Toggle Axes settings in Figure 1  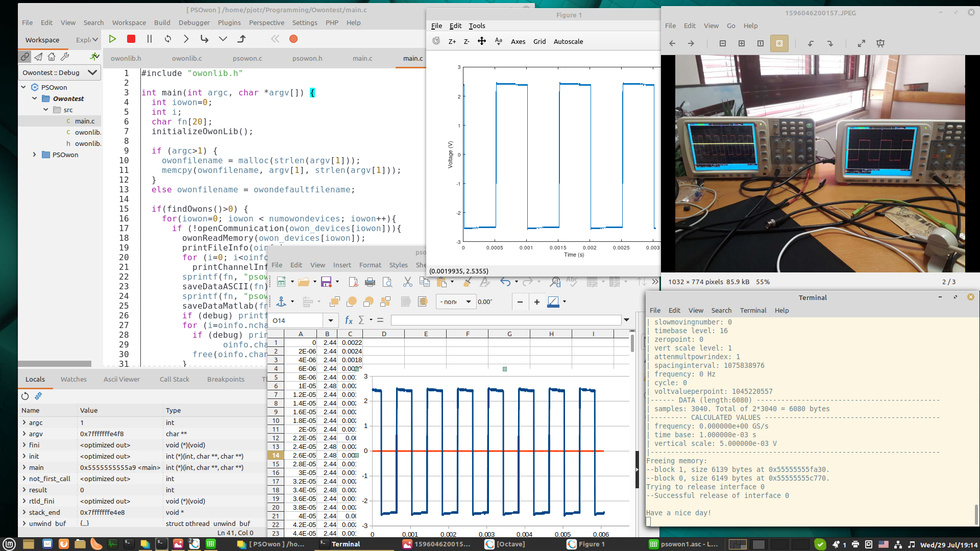[518, 41]
